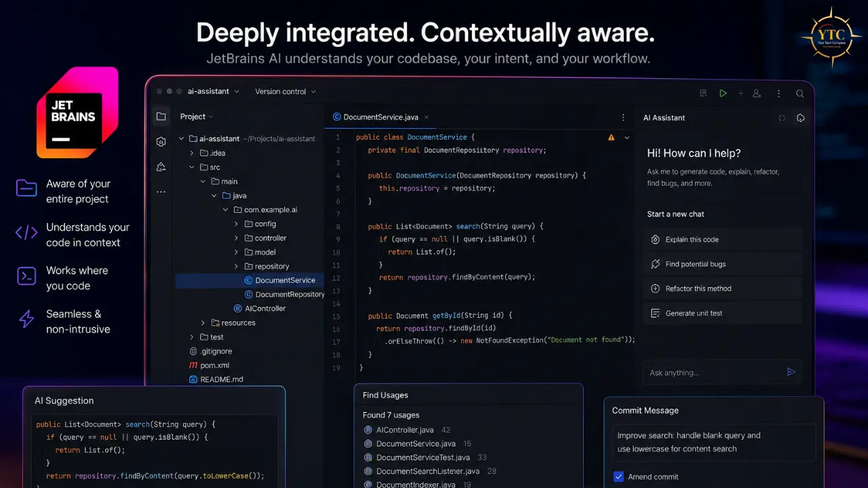868x488 pixels.
Task: Click the Generate unit test icon
Action: (655, 313)
